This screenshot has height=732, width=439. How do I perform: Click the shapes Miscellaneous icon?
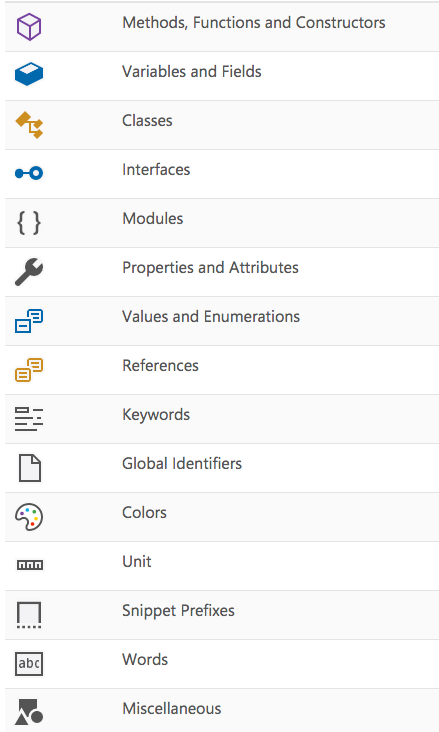tap(29, 712)
